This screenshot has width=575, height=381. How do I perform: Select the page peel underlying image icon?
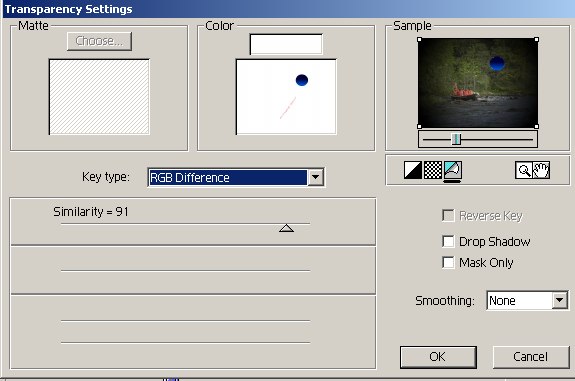[453, 170]
